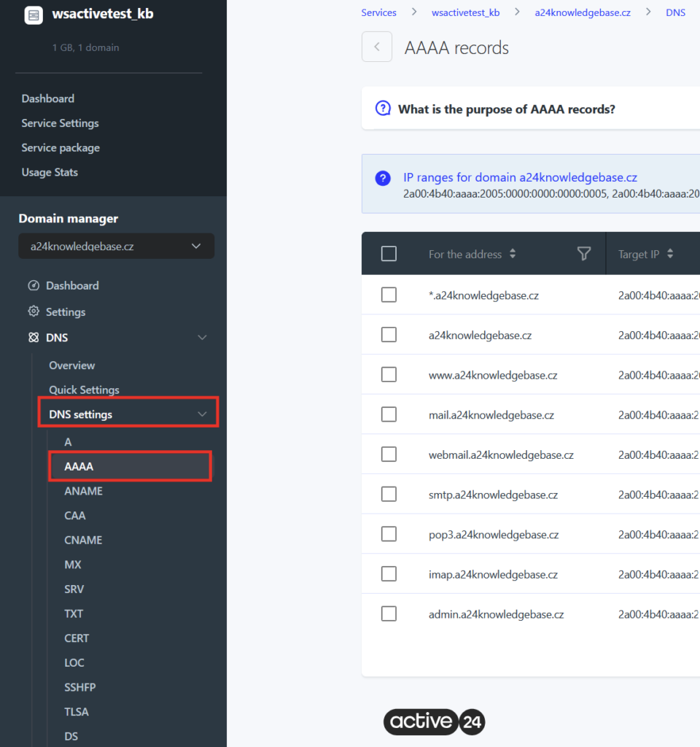Select the MX record type
Viewport: 700px width, 747px height.
point(73,565)
